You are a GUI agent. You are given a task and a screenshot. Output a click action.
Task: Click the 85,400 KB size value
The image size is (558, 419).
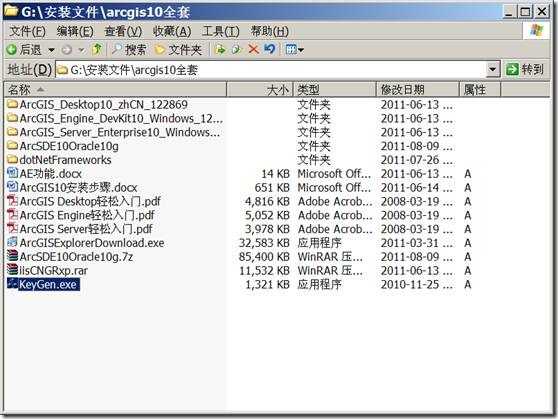tap(264, 257)
